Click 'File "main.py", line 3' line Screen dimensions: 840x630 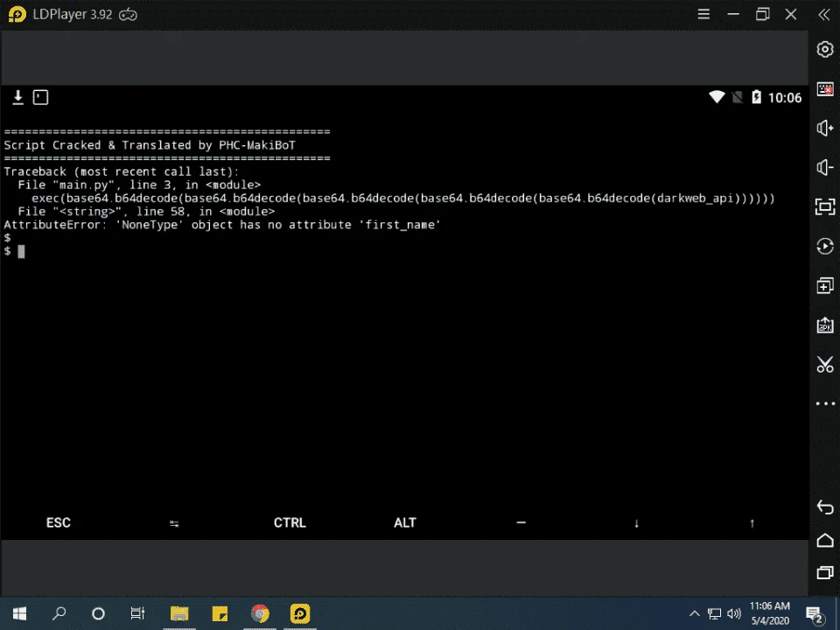pos(139,185)
